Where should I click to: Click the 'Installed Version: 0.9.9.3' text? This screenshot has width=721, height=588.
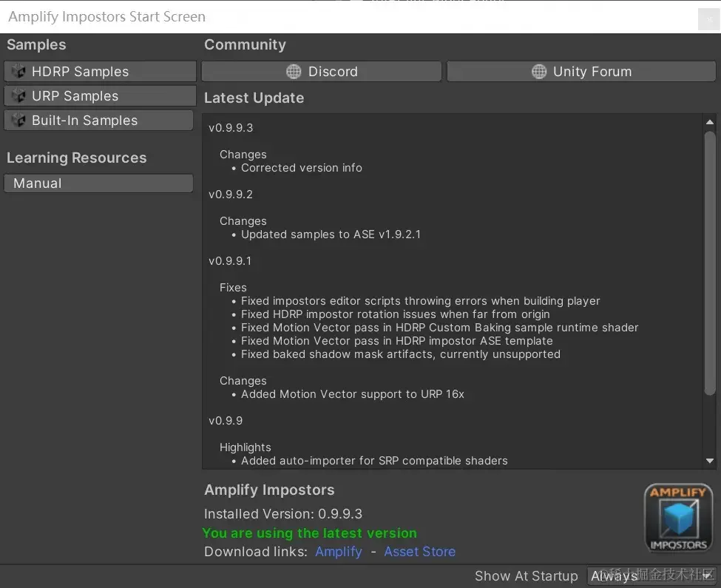283,514
